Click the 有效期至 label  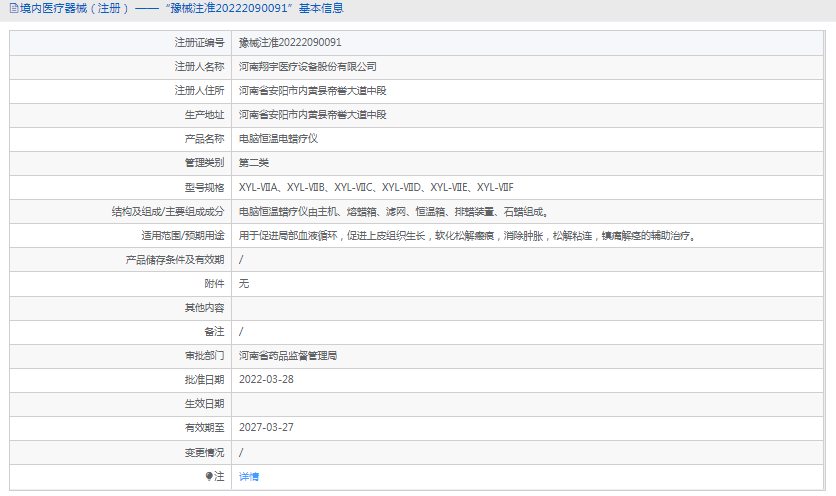(x=205, y=428)
